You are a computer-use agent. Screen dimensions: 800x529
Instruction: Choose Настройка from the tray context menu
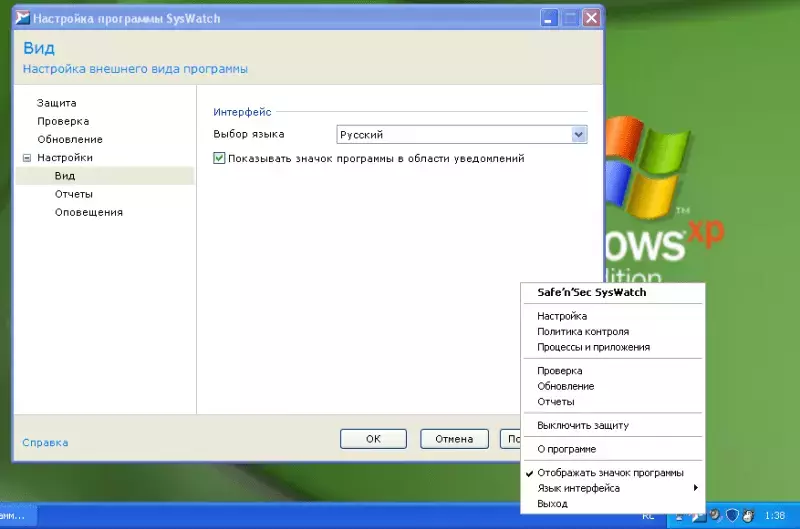(613, 316)
